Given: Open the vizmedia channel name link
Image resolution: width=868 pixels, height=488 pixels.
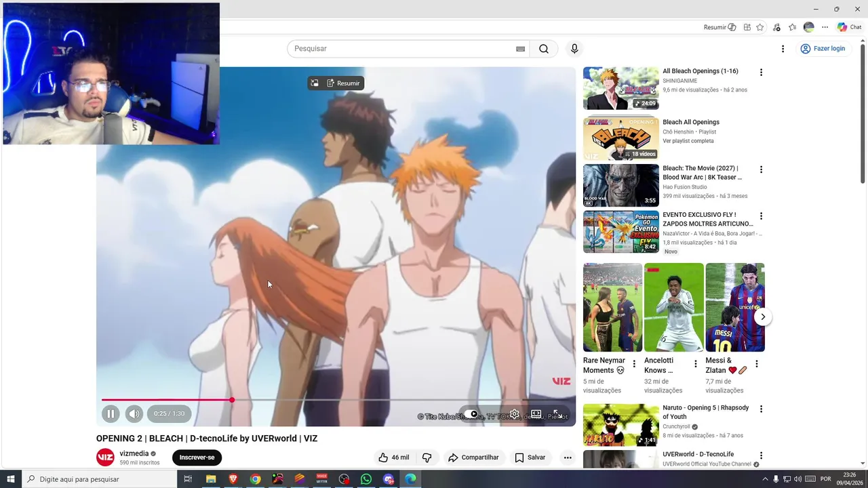Looking at the screenshot, I should 134,453.
